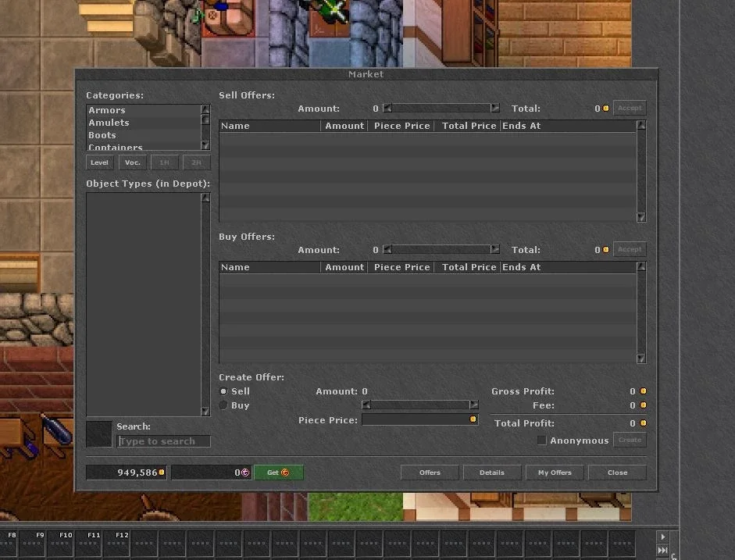735x560 pixels.
Task: Open the Offers view
Action: point(430,473)
